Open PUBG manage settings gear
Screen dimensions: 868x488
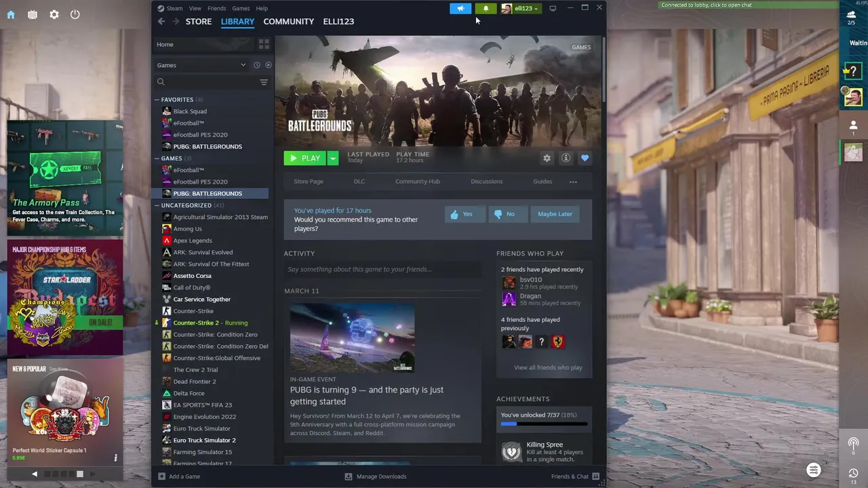(x=547, y=158)
